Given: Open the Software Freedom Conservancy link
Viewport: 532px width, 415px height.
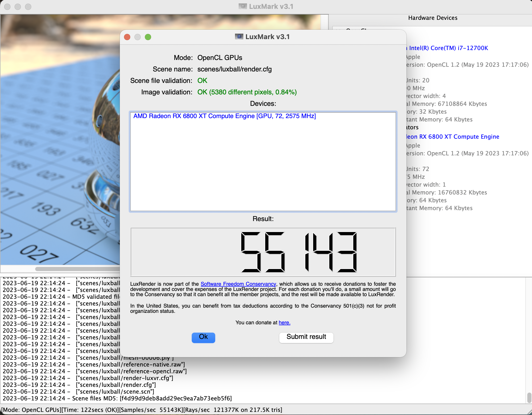Looking at the screenshot, I should 238,284.
